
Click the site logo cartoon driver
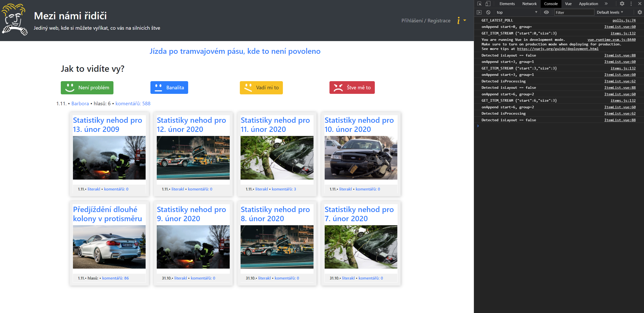(x=14, y=19)
